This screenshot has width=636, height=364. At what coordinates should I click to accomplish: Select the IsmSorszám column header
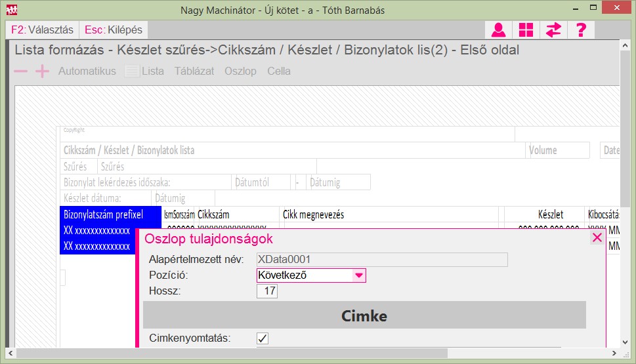point(179,214)
